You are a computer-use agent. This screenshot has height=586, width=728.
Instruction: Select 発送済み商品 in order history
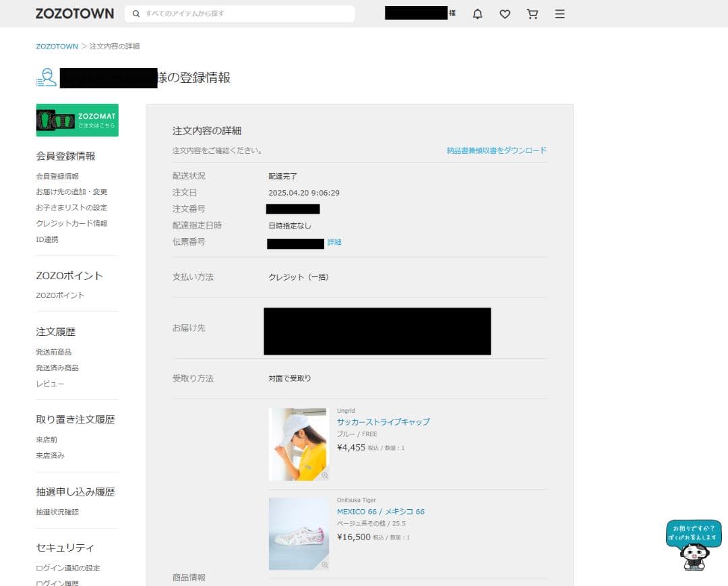pos(57,368)
